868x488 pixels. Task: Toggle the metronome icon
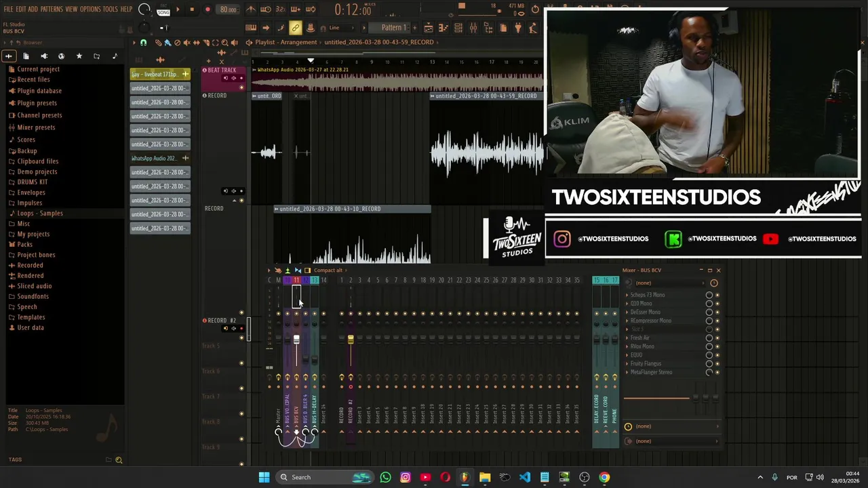(x=251, y=9)
